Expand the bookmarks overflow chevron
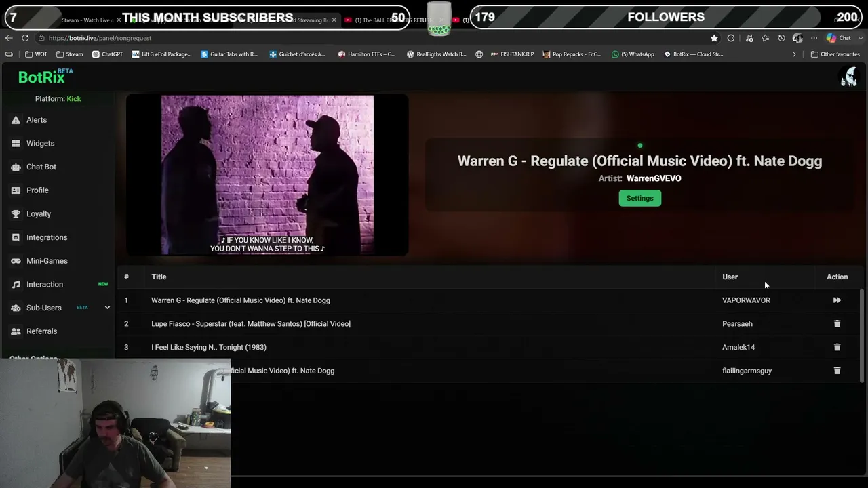This screenshot has width=868, height=488. click(x=794, y=54)
